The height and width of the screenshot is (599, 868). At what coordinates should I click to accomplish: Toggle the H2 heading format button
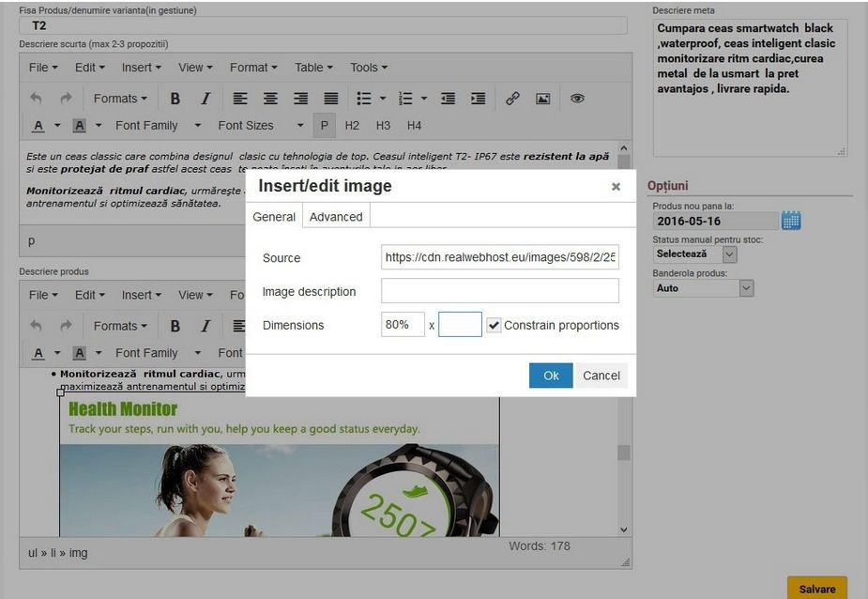pos(352,126)
